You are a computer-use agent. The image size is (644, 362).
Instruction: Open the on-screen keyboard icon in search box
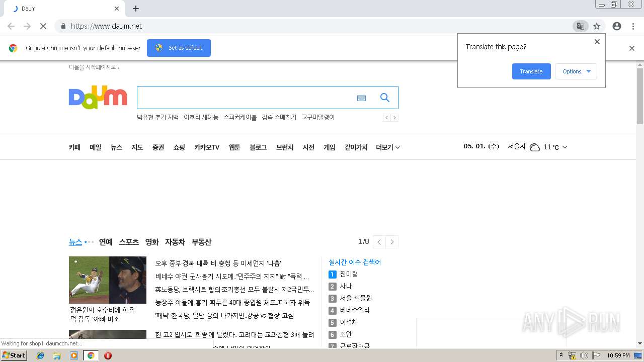(361, 98)
